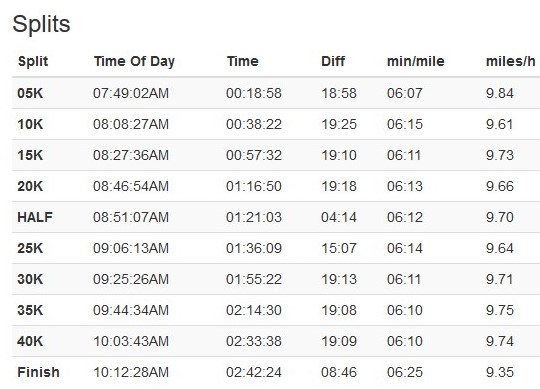Click the Time Of Day column header
The width and height of the screenshot is (540, 389).
(134, 62)
